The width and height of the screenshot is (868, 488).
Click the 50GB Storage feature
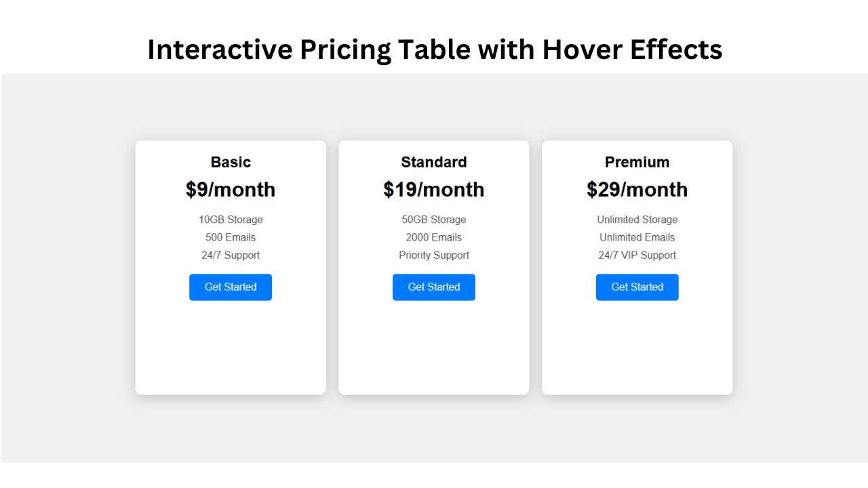(434, 220)
